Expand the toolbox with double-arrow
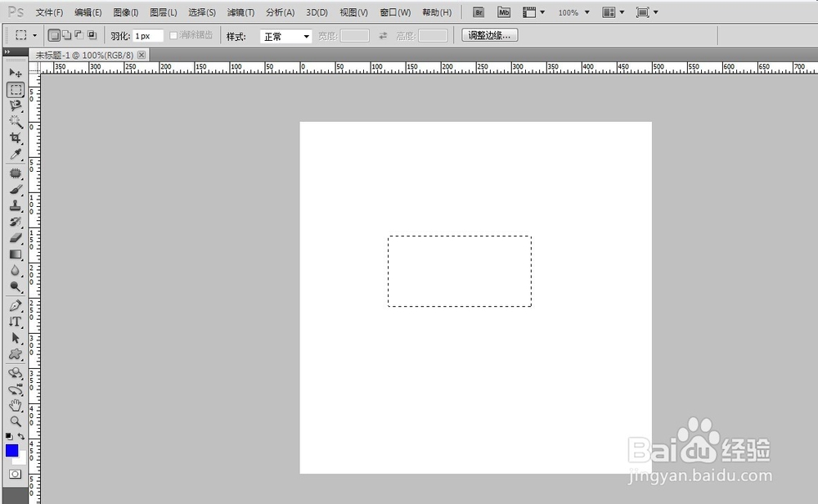Image resolution: width=818 pixels, height=504 pixels. click(7, 52)
